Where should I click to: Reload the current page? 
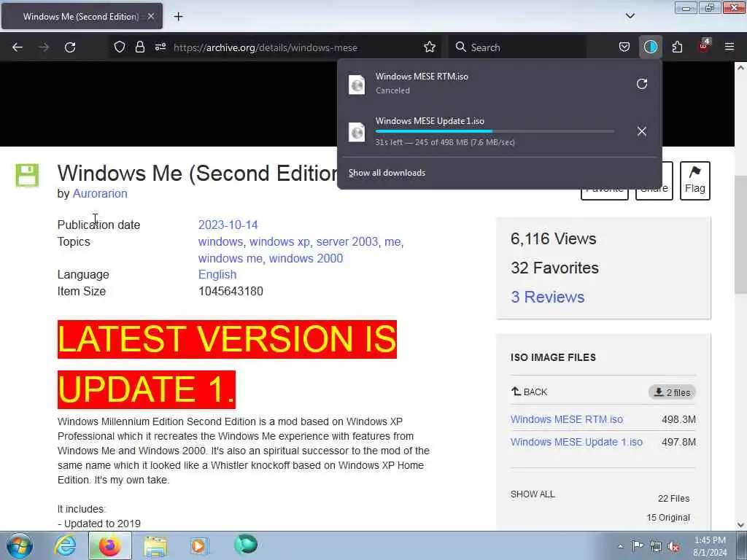click(x=70, y=47)
